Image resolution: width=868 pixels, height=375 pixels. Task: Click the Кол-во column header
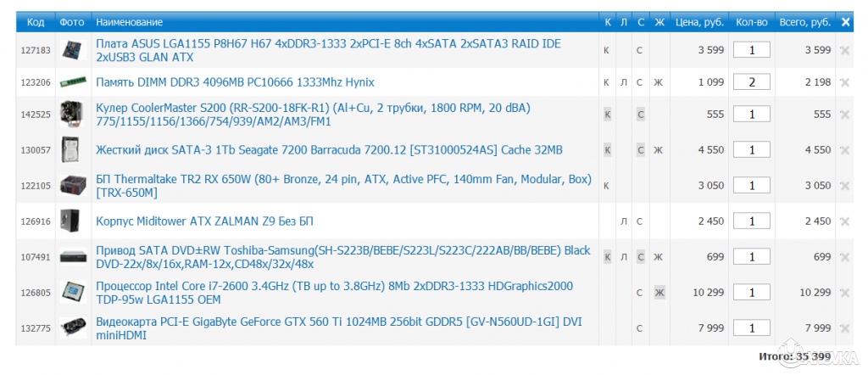[x=752, y=22]
